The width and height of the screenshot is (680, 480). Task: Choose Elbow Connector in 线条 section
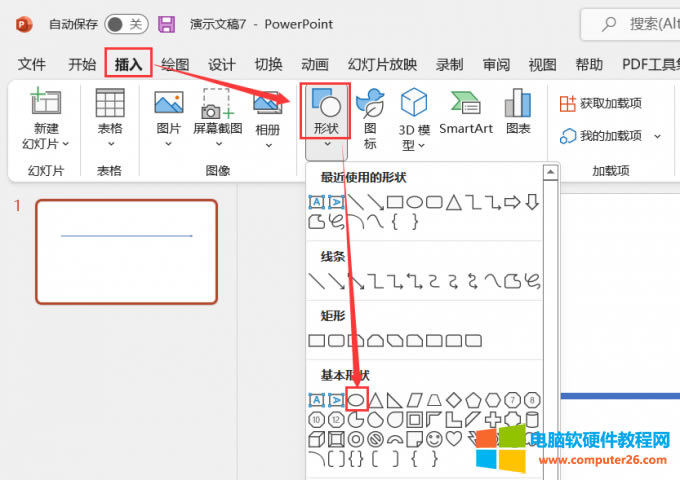(x=376, y=281)
